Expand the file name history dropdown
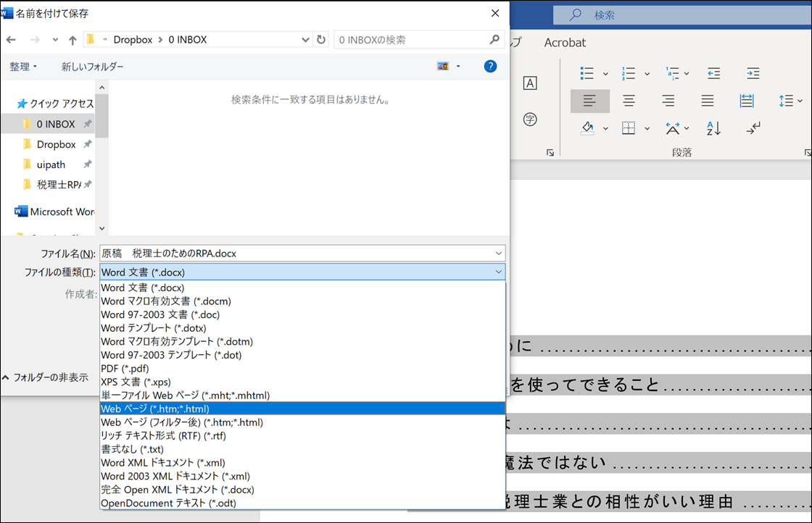 [498, 254]
